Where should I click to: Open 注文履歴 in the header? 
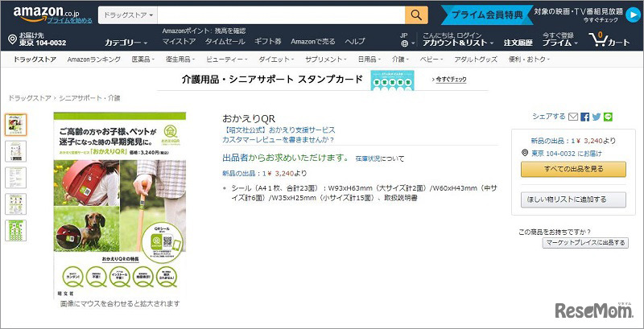tap(518, 43)
